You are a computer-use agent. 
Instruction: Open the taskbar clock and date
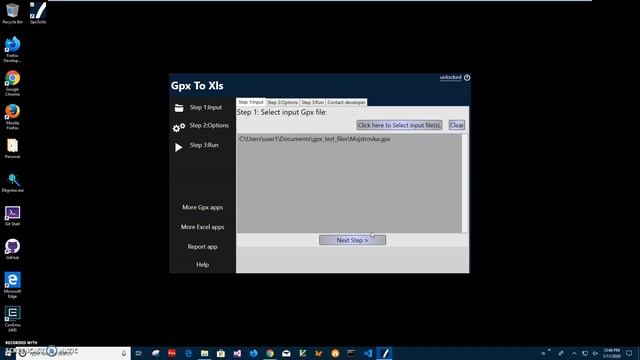(611, 353)
